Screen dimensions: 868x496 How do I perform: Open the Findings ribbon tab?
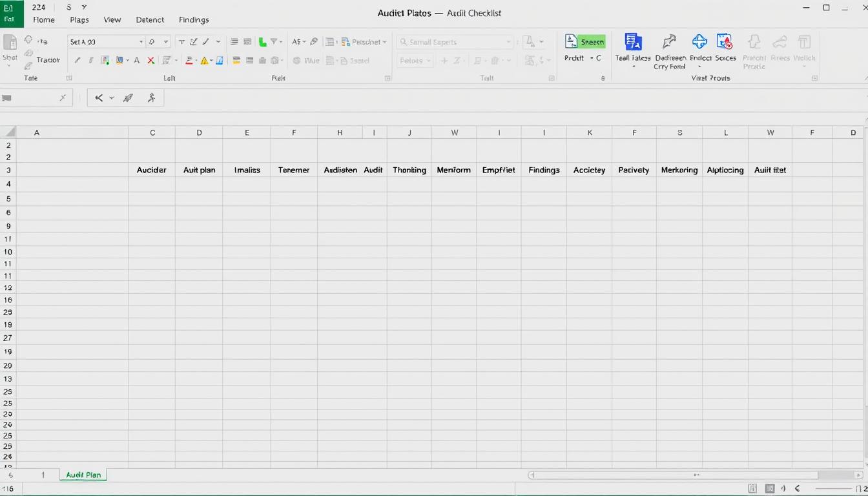pos(194,19)
